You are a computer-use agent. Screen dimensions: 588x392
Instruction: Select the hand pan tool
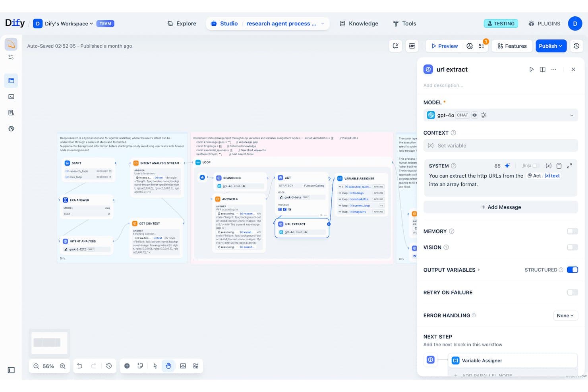point(168,366)
